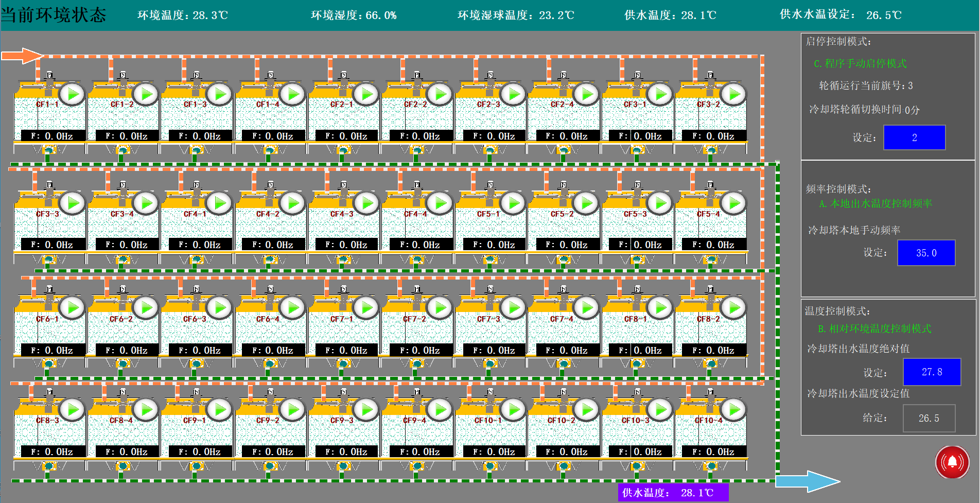Select the run indicator icon on CF5-2
This screenshot has width=980, height=503.
coord(586,203)
